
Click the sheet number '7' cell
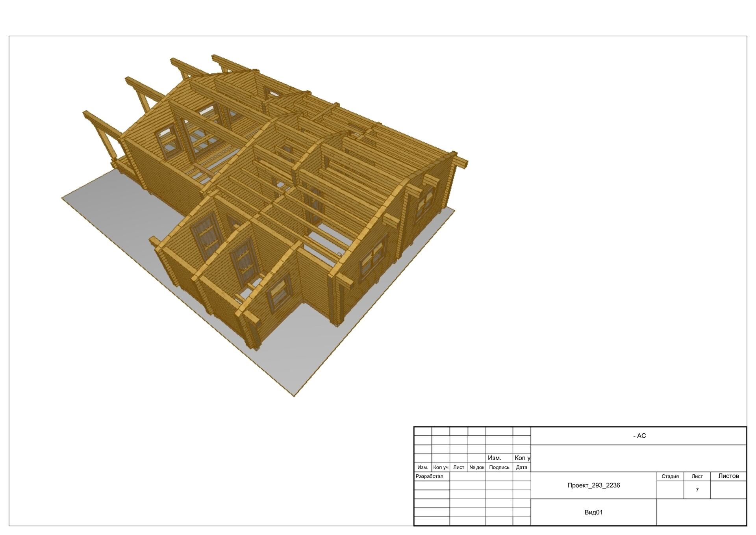click(x=697, y=490)
